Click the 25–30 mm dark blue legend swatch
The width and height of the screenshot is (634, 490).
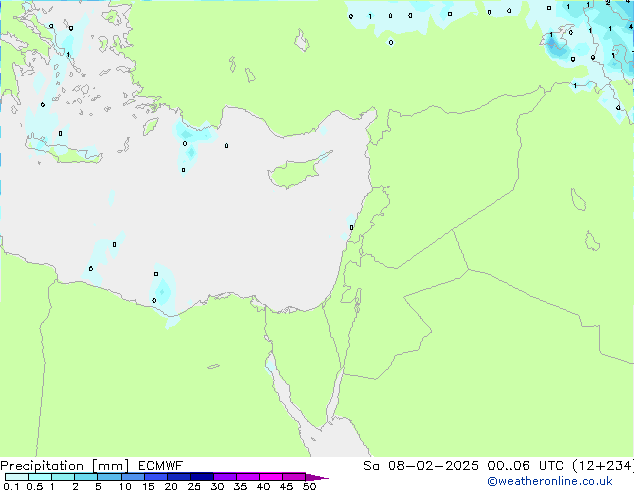202,477
